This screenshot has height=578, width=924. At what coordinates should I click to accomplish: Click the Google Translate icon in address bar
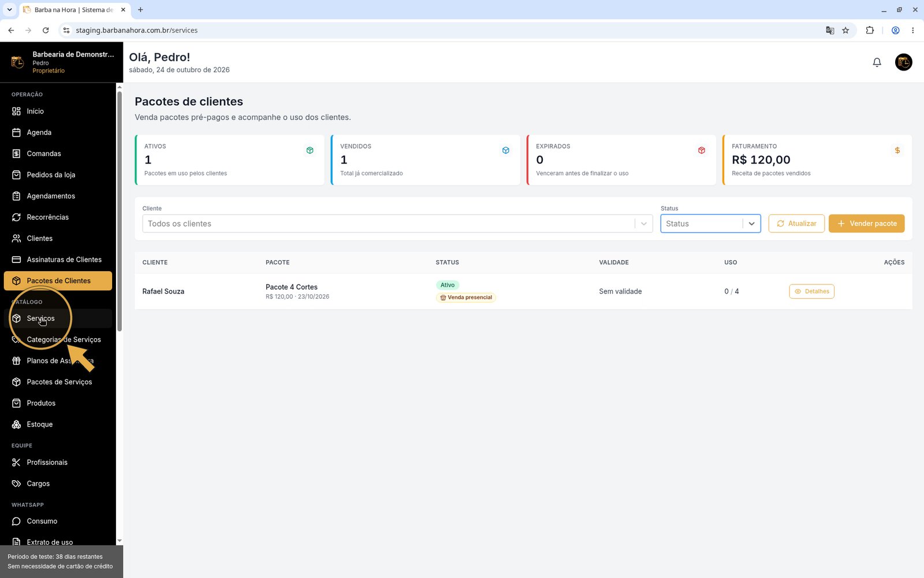point(830,30)
